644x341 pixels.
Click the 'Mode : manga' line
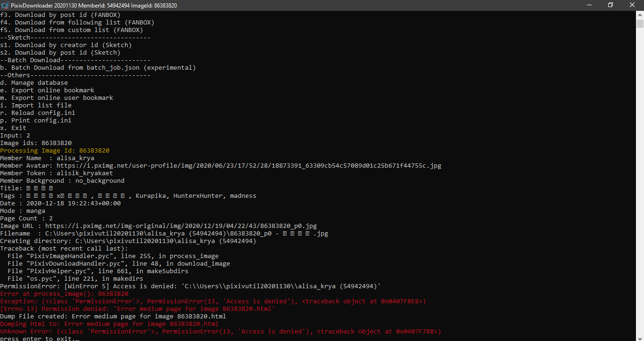[23, 211]
